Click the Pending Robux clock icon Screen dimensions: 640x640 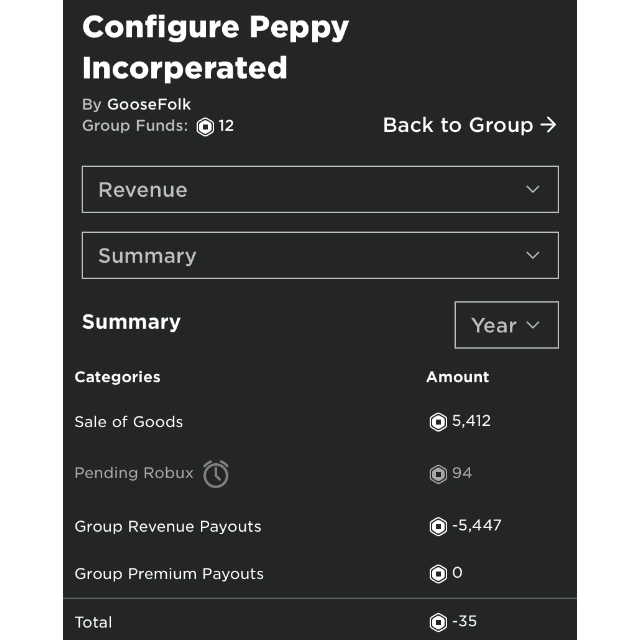[x=216, y=474]
